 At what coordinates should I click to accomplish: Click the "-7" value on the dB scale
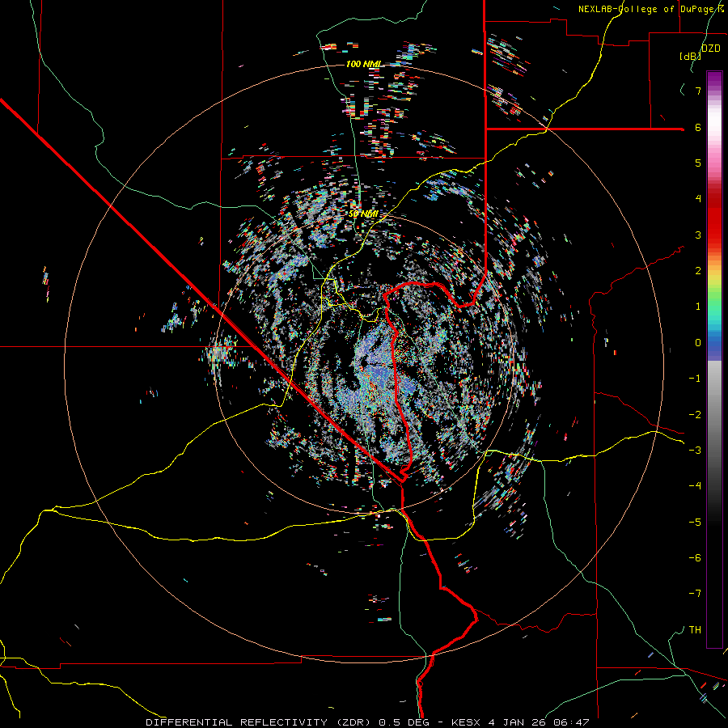point(695,594)
